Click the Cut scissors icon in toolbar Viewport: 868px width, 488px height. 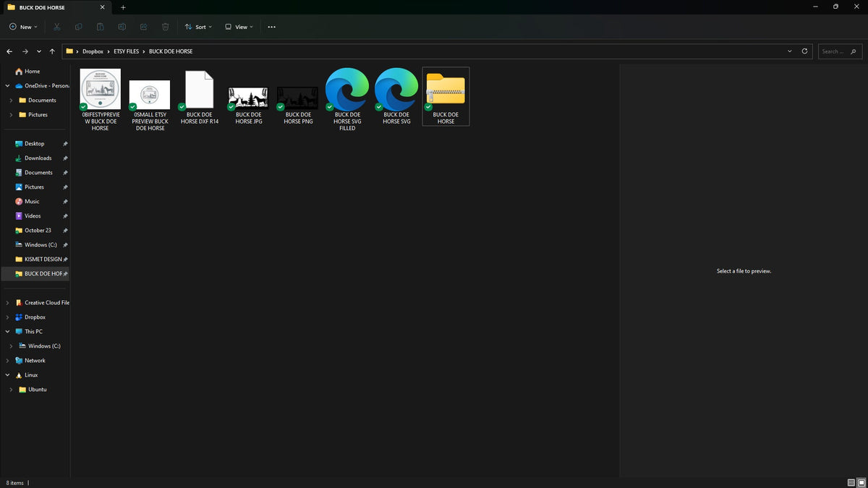click(x=57, y=27)
